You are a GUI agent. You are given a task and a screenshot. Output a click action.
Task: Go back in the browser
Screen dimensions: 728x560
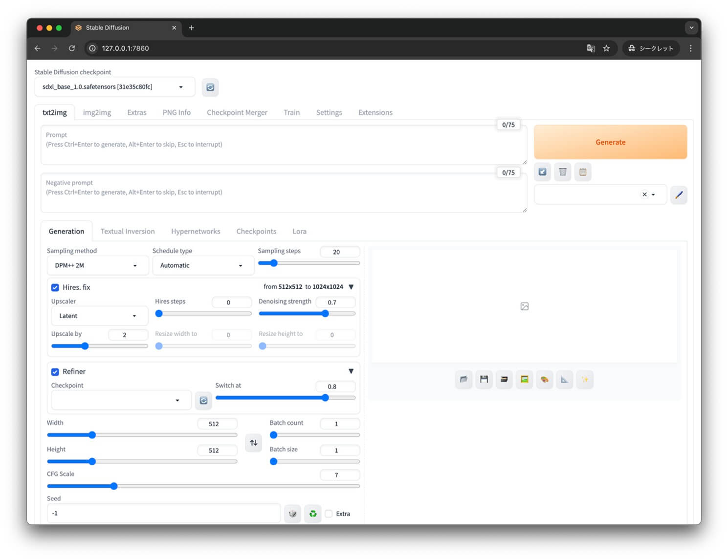pyautogui.click(x=38, y=48)
